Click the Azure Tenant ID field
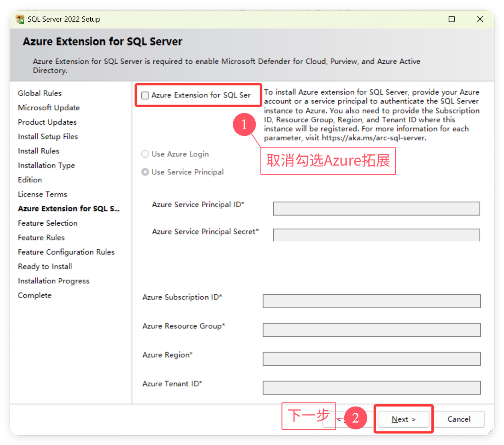The image size is (504, 445). click(372, 388)
